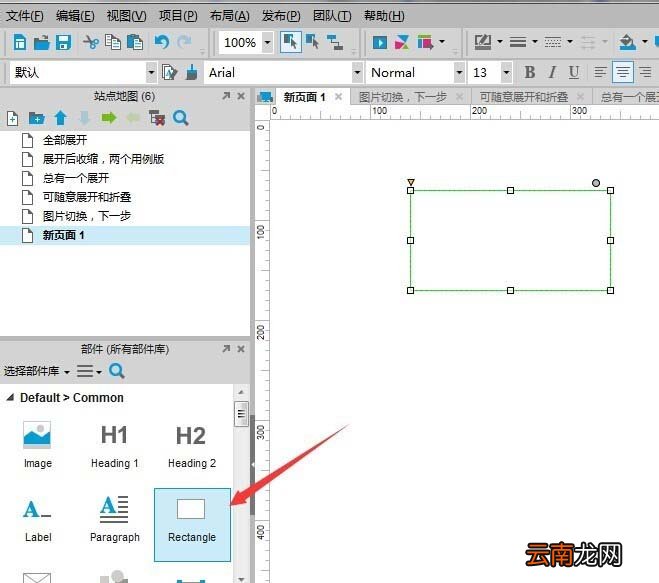659x583 pixels.
Task: Select the 总有一个展开 page
Action: point(76,178)
